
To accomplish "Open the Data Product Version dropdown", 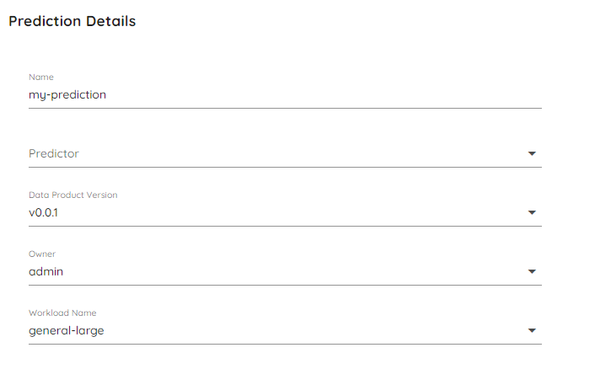I will (x=285, y=209).
